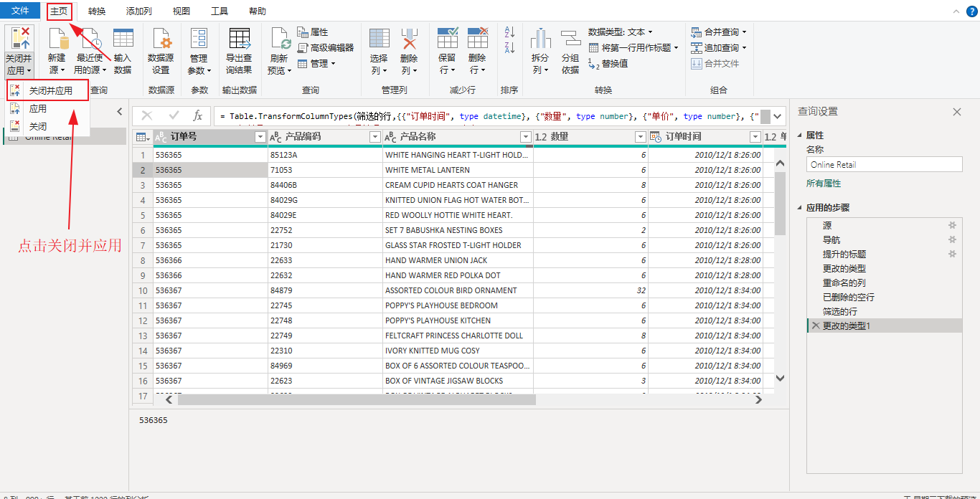The width and height of the screenshot is (980, 499).
Task: Collapse the queries pane with chevron
Action: point(120,112)
